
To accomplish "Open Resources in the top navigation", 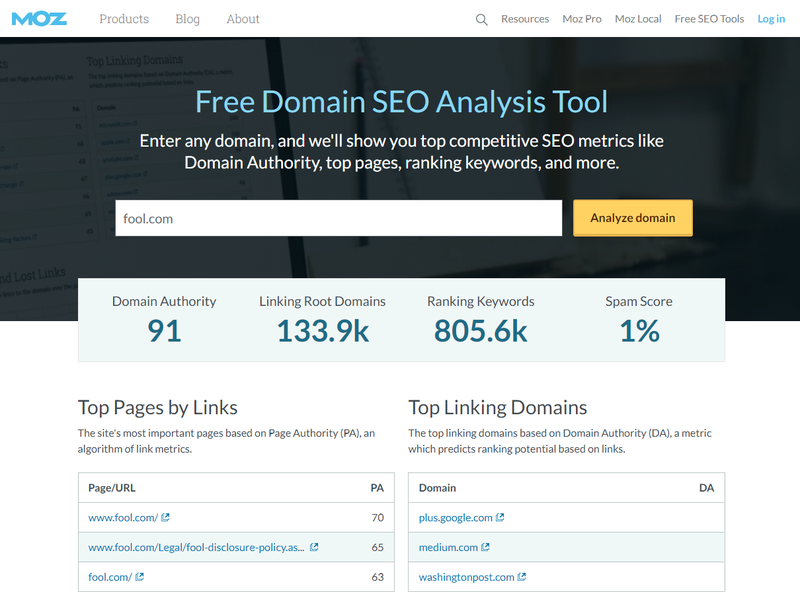I will 525,19.
